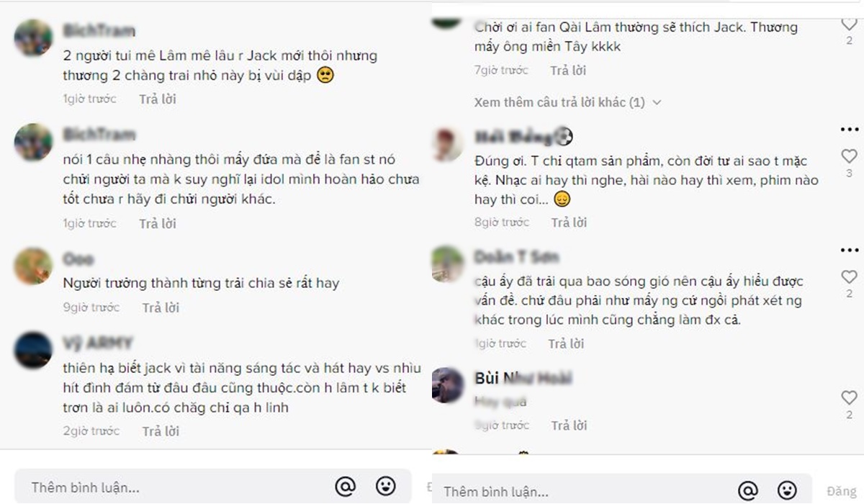Viewport: 864px width, 504px height.
Task: Like Bùi Như Hoài's comment
Action: point(850,397)
